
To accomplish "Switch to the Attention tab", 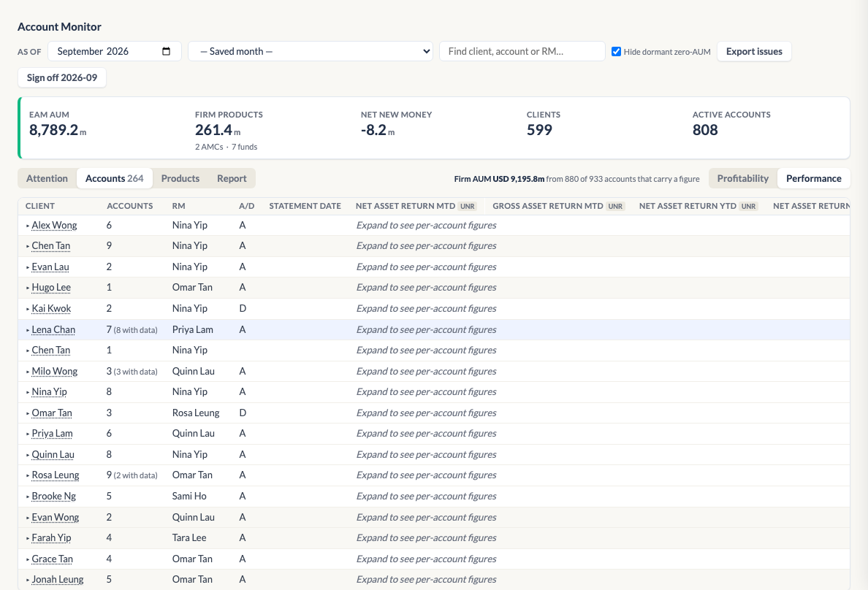I will click(47, 178).
